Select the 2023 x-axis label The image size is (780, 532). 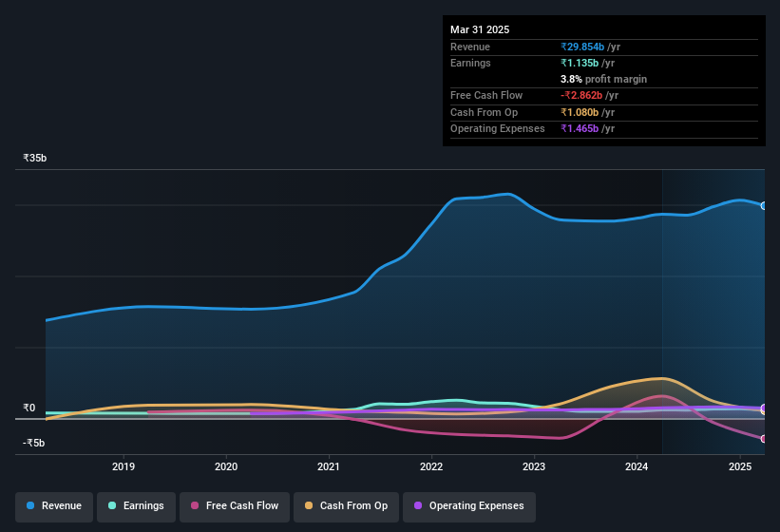pos(534,466)
